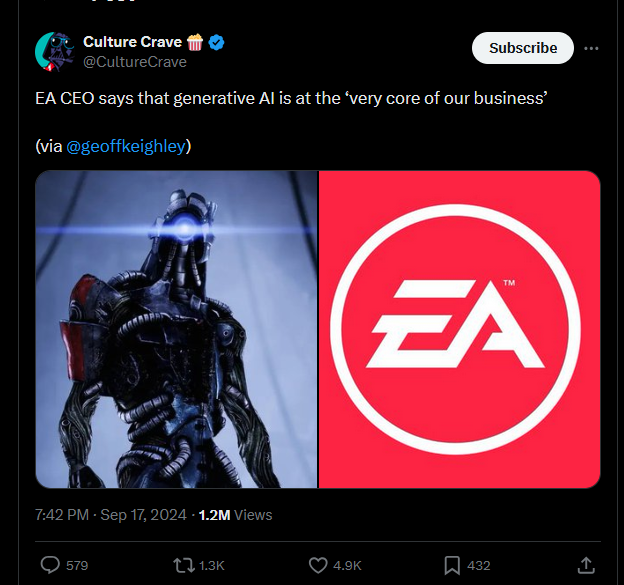Click the Subscribe button
This screenshot has width=624, height=585.
tap(523, 48)
